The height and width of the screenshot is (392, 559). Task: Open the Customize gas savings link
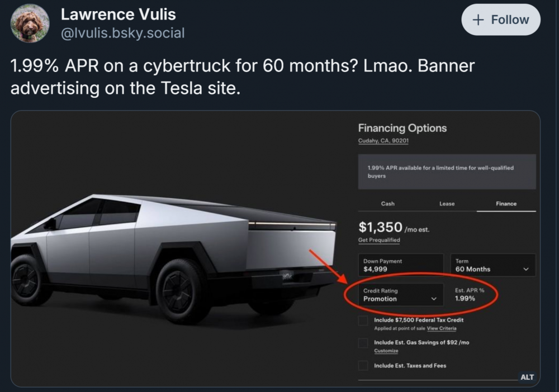point(386,351)
